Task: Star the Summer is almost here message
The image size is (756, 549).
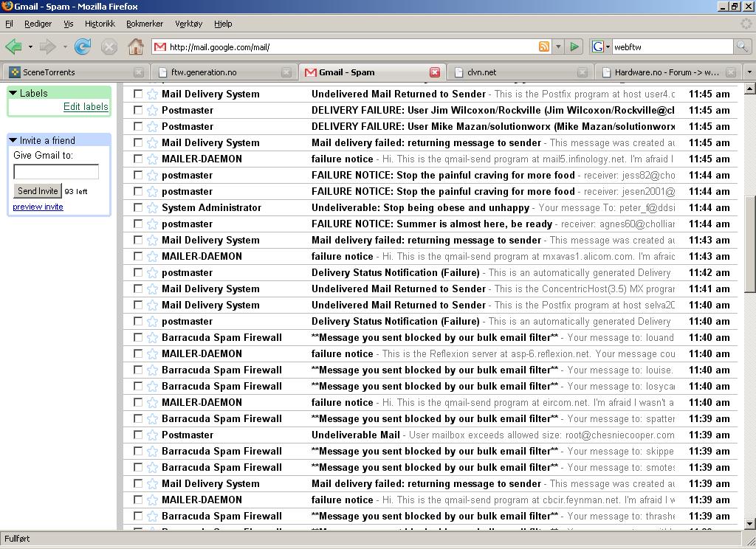Action: coord(152,224)
